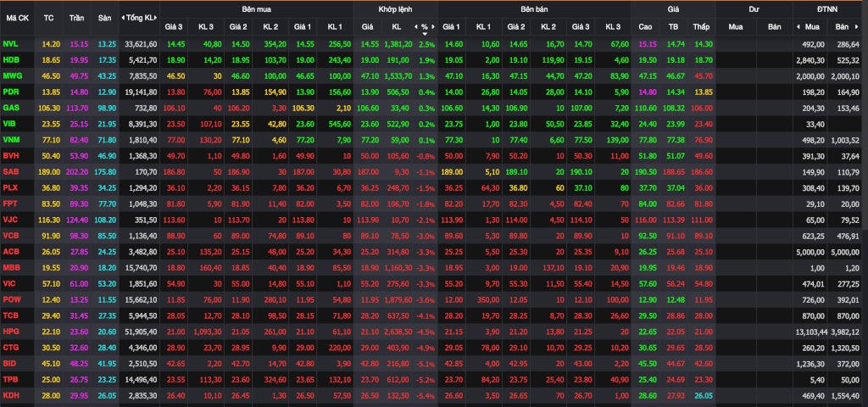Open VNM stock ticker
868x407 pixels.
[11, 140]
